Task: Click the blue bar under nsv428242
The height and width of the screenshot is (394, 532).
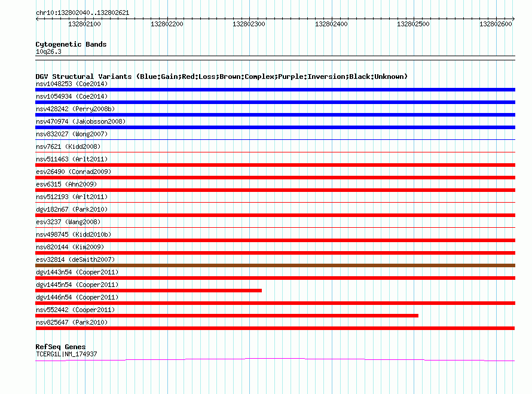Action: 275,115
